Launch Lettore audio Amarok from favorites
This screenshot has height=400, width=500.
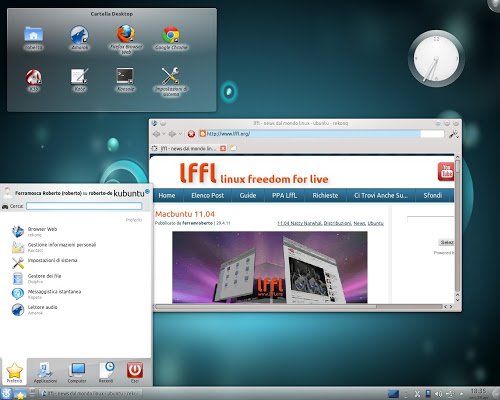click(x=77, y=310)
